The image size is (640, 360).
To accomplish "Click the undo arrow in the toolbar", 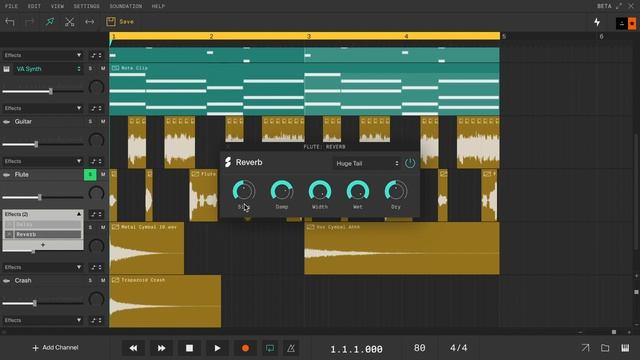I will [x=10, y=22].
